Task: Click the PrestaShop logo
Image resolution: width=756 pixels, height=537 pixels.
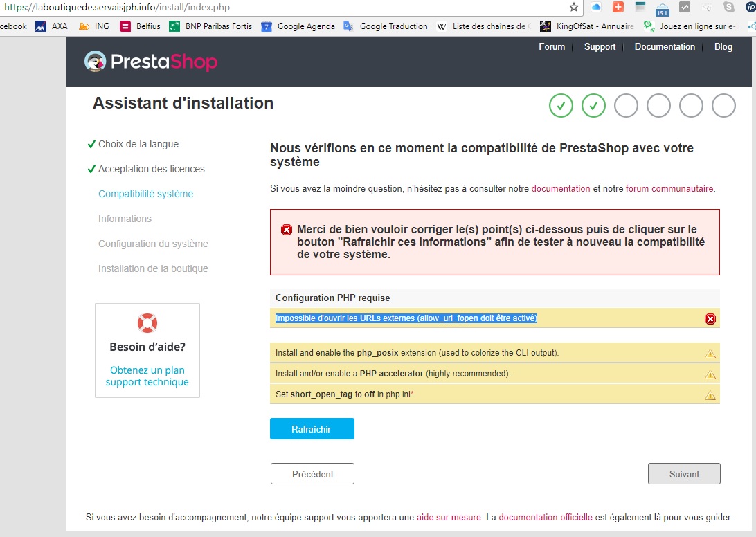Action: (x=151, y=62)
